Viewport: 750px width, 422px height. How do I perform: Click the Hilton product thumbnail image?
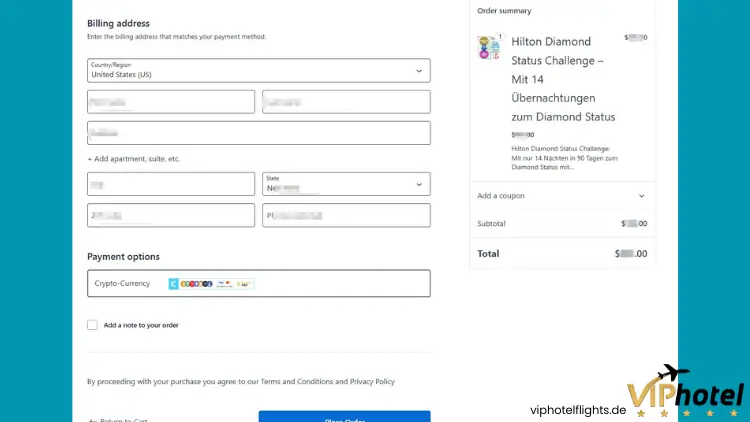489,48
